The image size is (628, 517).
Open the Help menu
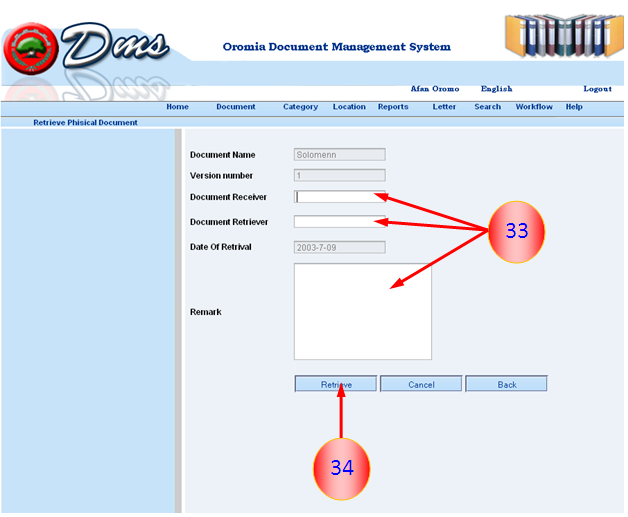tap(574, 107)
